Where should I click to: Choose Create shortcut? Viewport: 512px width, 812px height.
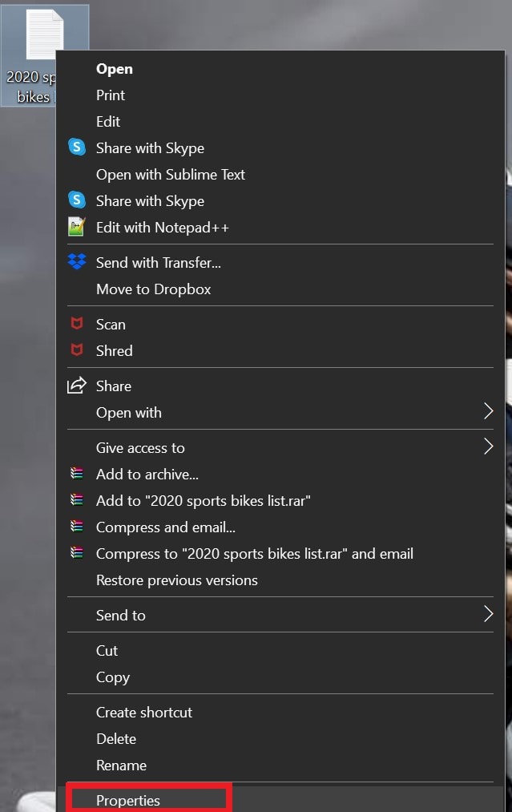pos(144,712)
